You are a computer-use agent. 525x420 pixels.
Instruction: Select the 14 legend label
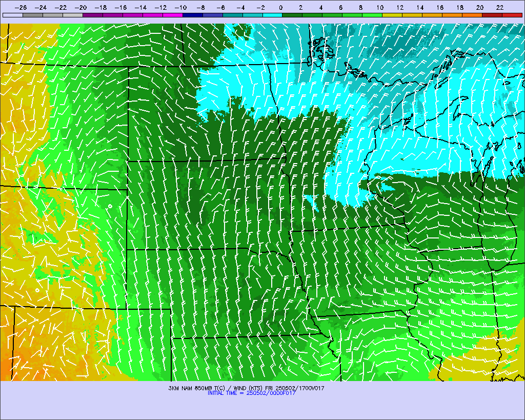pyautogui.click(x=420, y=8)
